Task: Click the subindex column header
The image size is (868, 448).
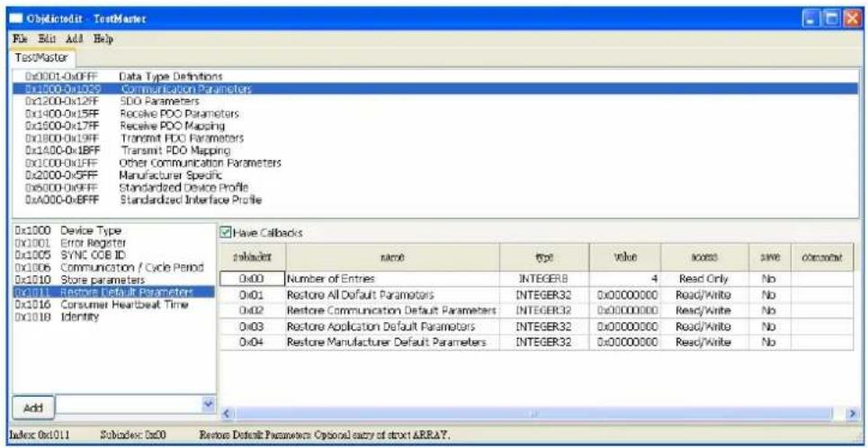Action: coord(253,257)
